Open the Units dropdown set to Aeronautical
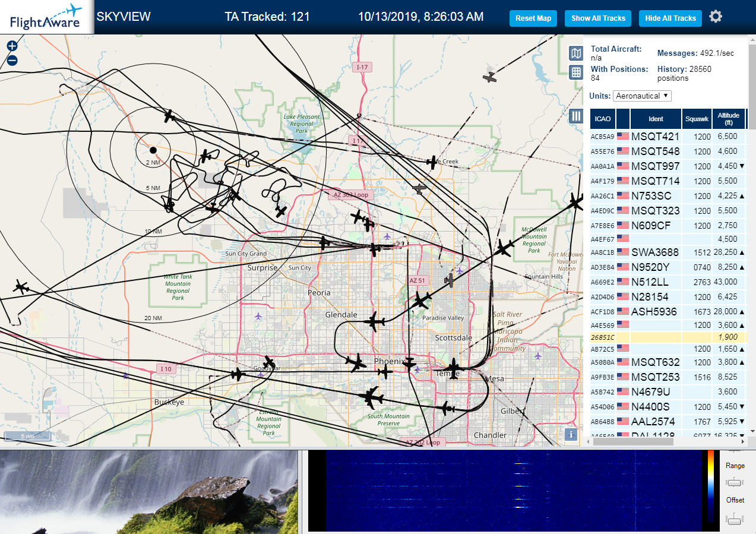The image size is (756, 534). [642, 96]
